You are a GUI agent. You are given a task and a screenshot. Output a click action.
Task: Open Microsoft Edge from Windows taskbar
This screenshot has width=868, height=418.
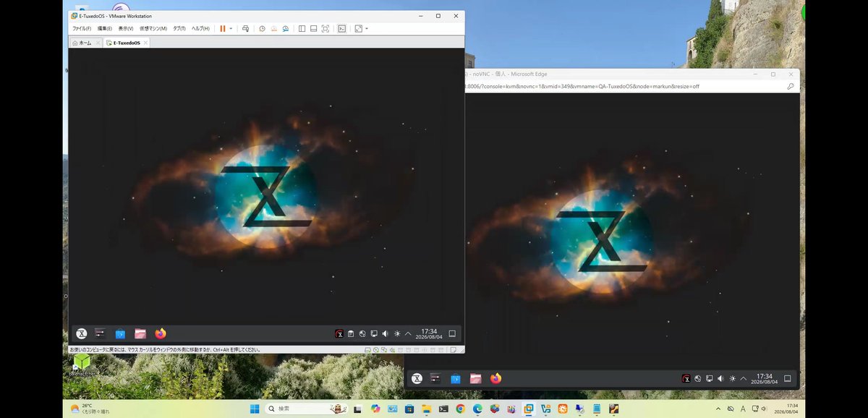[x=477, y=409]
